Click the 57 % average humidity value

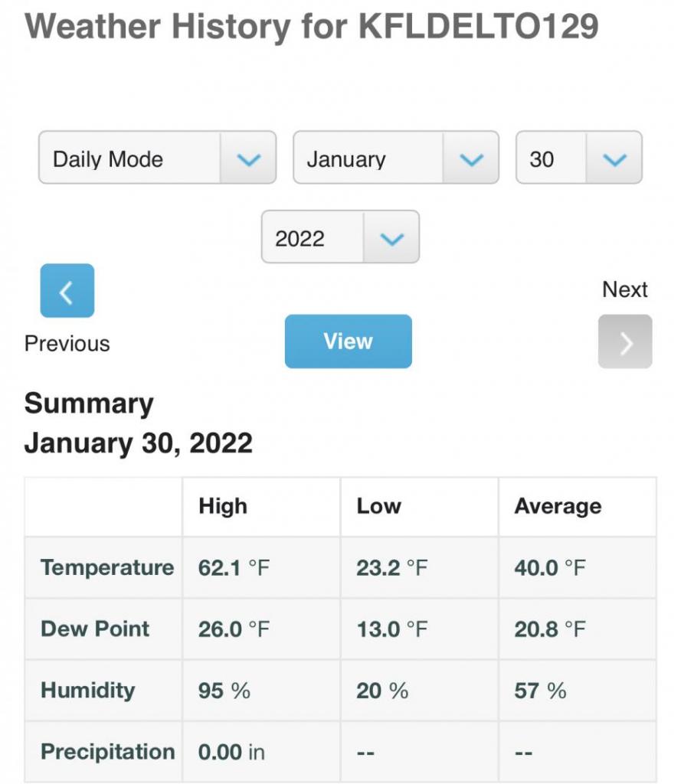coord(540,691)
